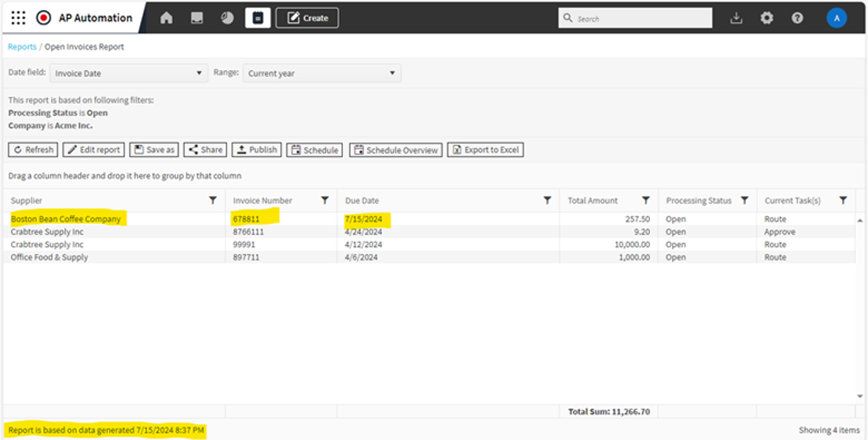Open the inbox tray icon
This screenshot has height=440, width=868.
[197, 18]
